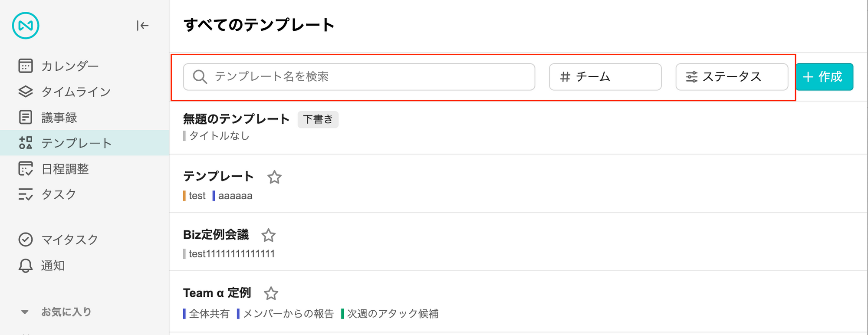
Task: Open the タスク list icon
Action: (x=26, y=194)
